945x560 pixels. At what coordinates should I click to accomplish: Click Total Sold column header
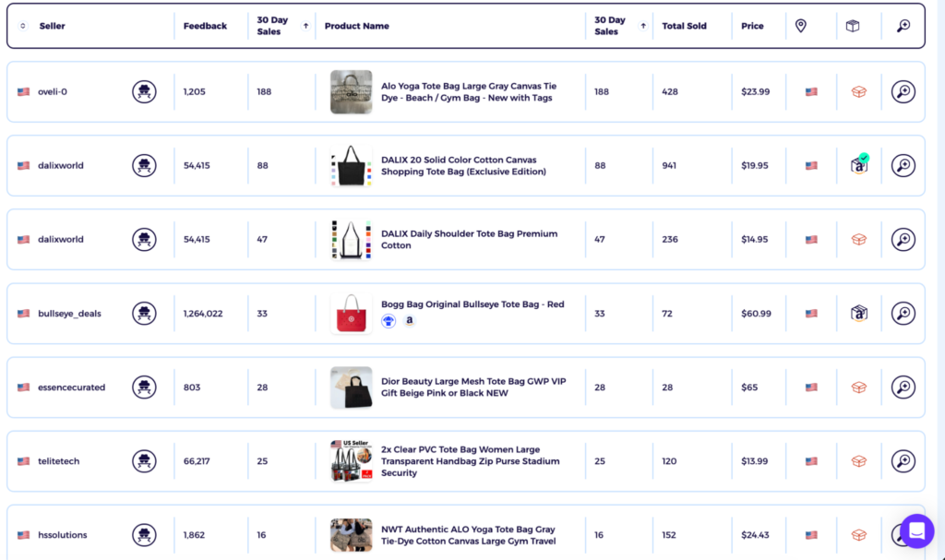(x=684, y=26)
